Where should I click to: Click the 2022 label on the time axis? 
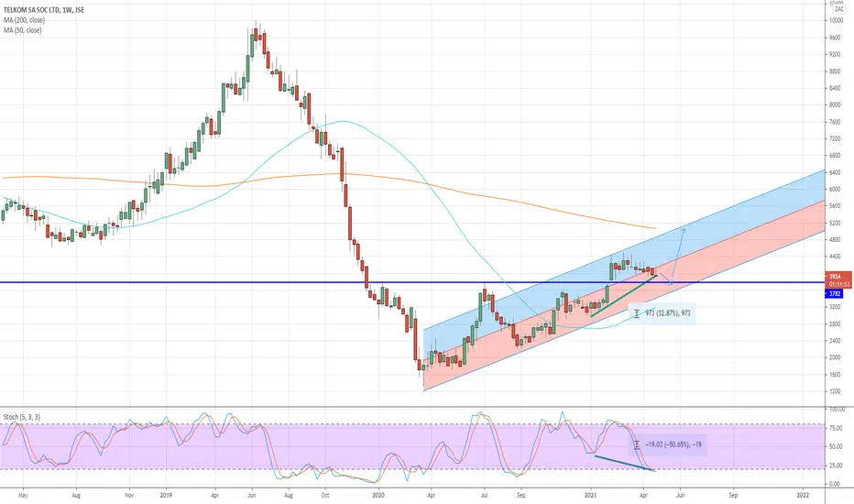(x=803, y=496)
